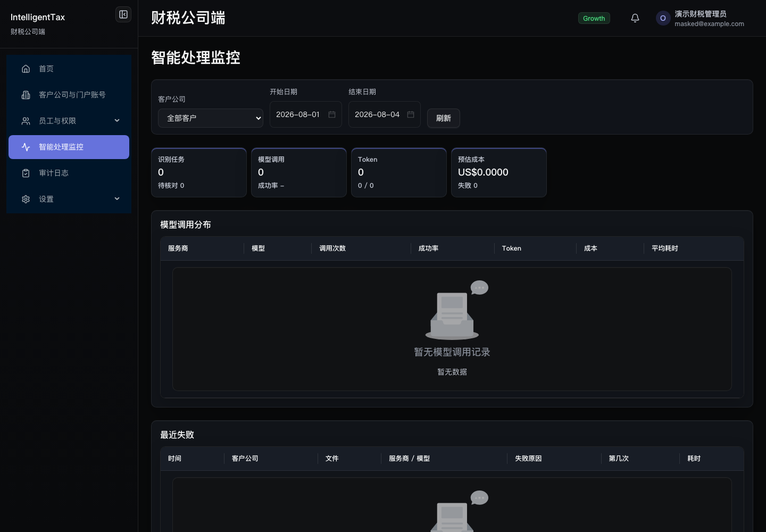Click the Token stat card
Image resolution: width=766 pixels, height=532 pixels.
(399, 172)
